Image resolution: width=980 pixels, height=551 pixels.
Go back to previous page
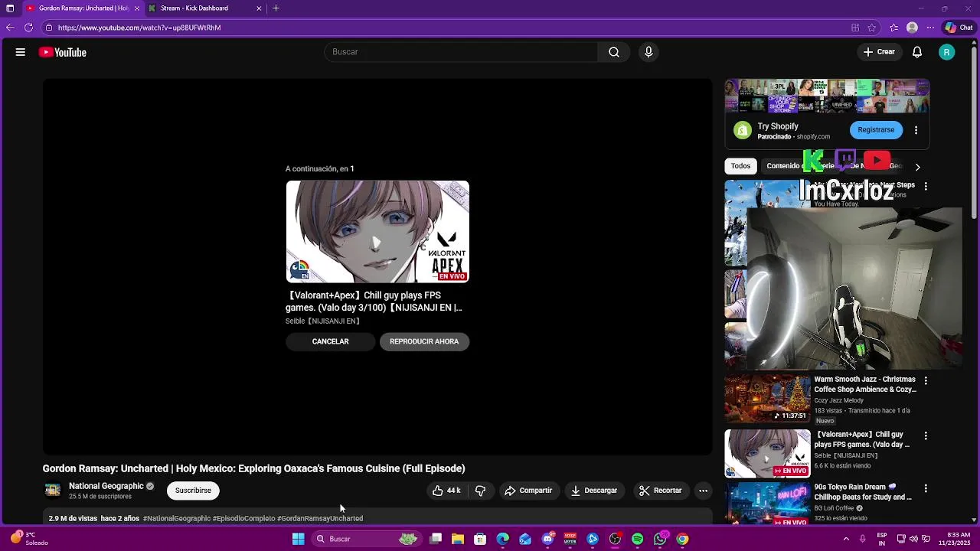(x=9, y=28)
